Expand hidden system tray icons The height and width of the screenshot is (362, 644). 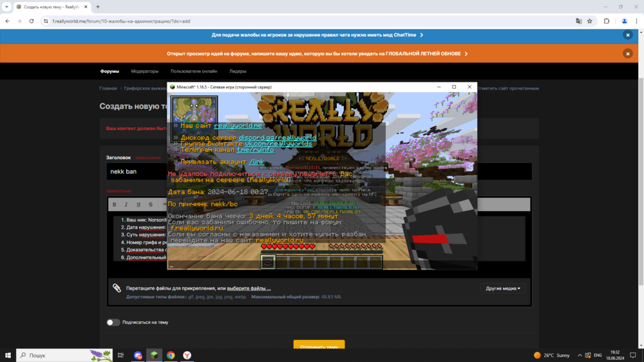pyautogui.click(x=580, y=356)
